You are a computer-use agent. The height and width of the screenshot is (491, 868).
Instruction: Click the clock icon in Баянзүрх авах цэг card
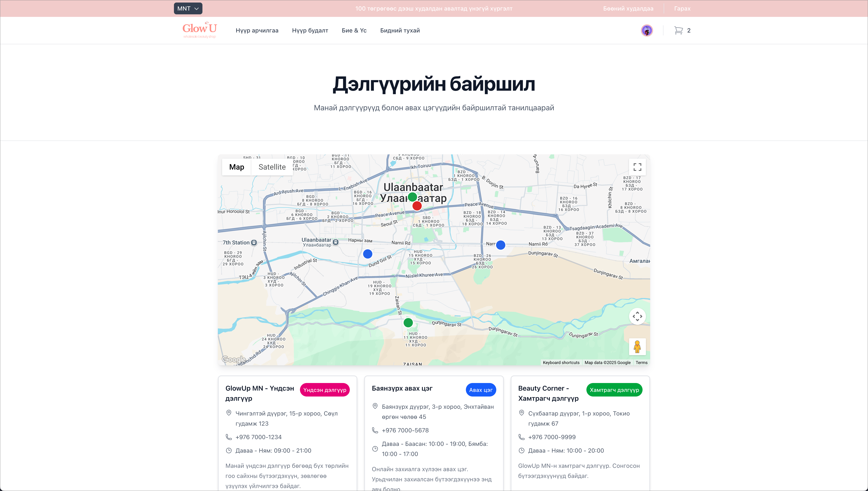point(375,449)
